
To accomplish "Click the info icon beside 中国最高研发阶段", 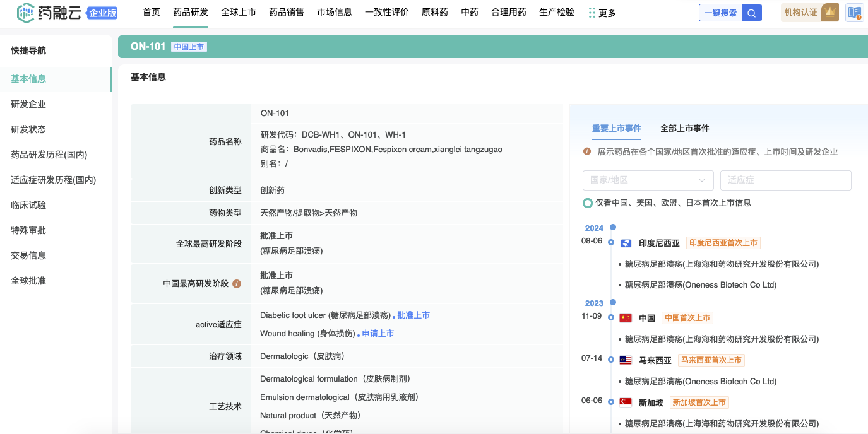I will point(237,284).
